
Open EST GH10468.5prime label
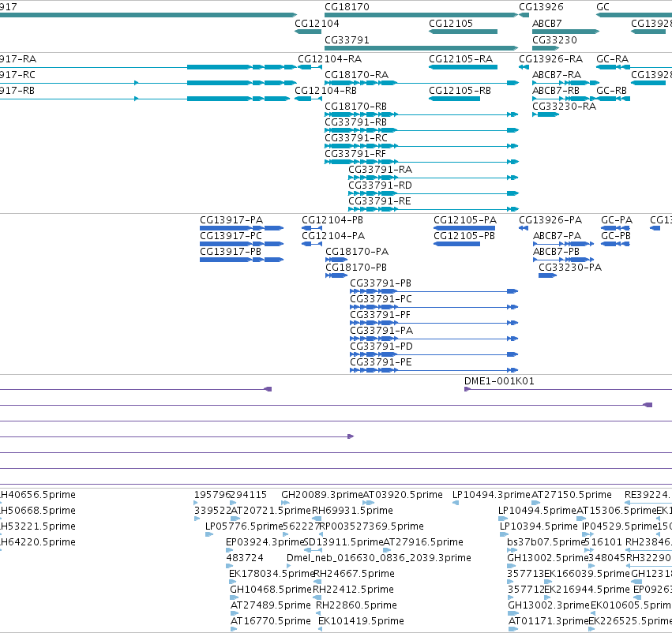[271, 590]
